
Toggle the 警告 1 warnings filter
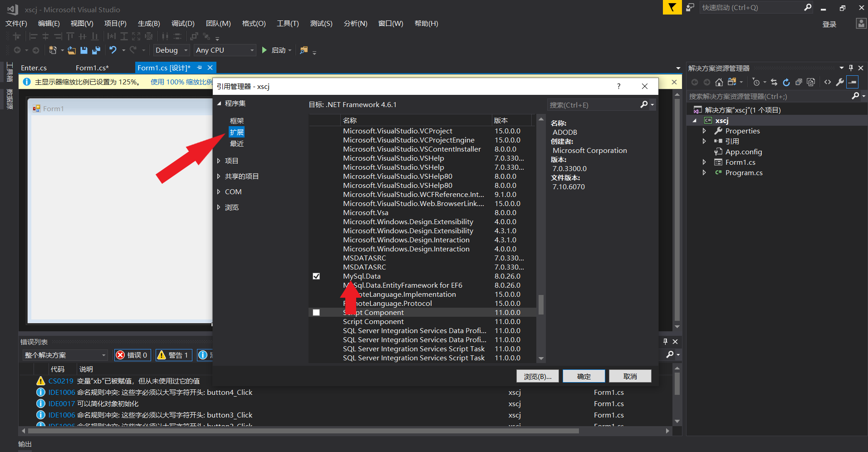(x=174, y=355)
